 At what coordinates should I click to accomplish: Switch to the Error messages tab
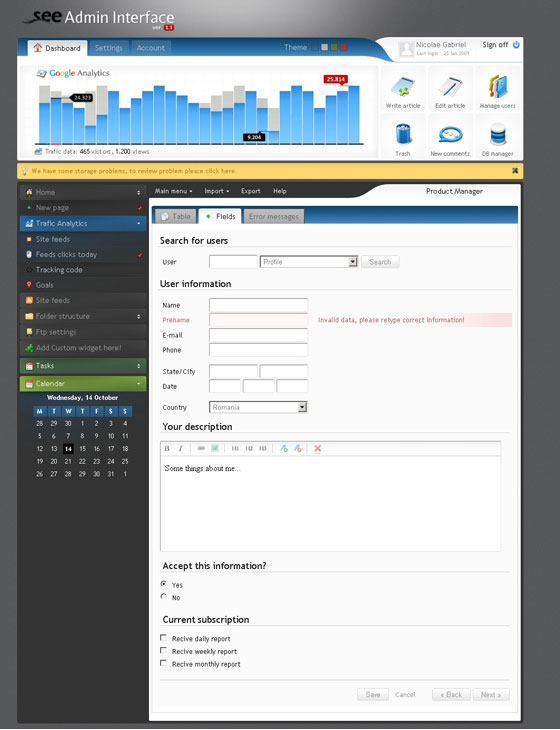pyautogui.click(x=274, y=216)
